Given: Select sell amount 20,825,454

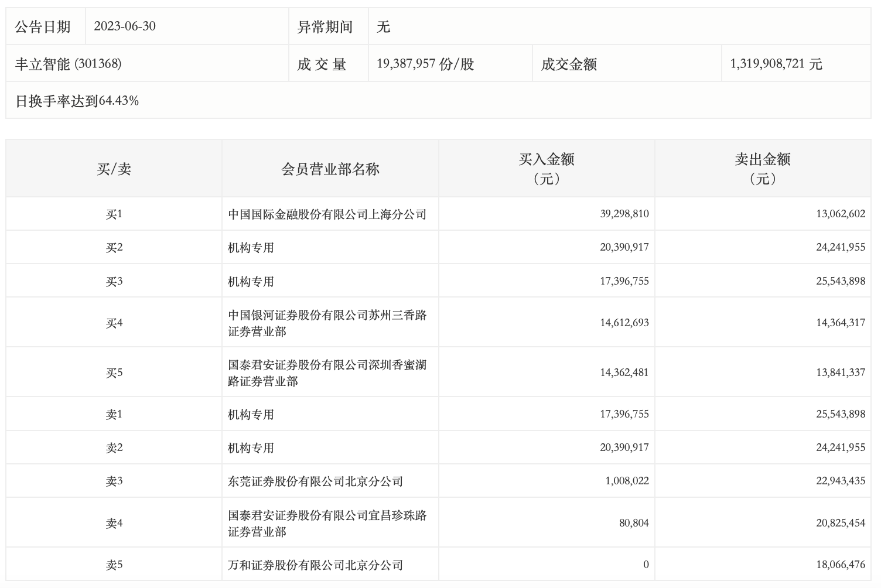Looking at the screenshot, I should click(x=841, y=523).
